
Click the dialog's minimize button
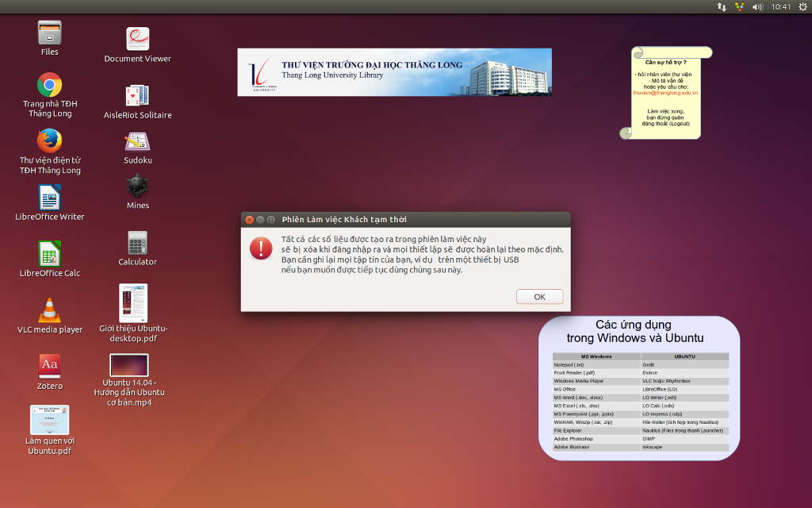(260, 220)
